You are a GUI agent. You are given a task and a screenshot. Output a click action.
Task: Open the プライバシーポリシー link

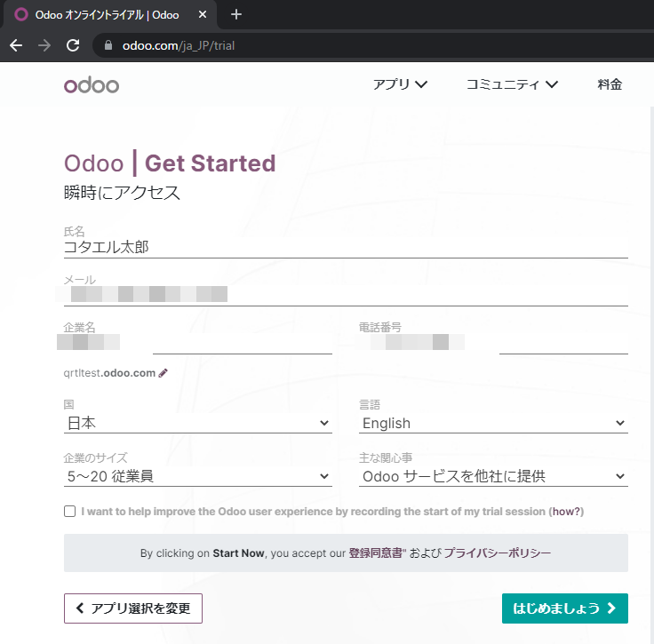[498, 553]
